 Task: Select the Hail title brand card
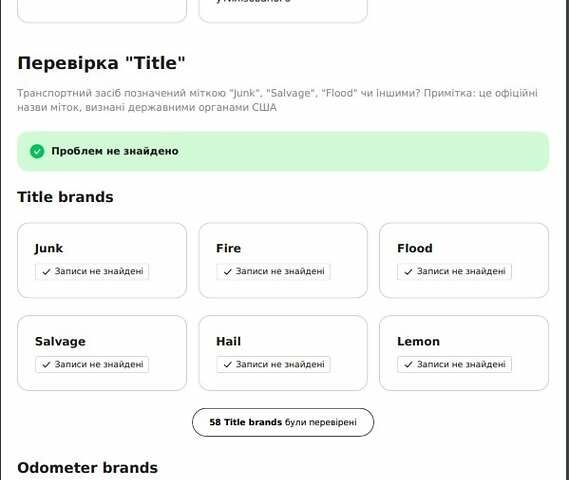pyautogui.click(x=283, y=353)
